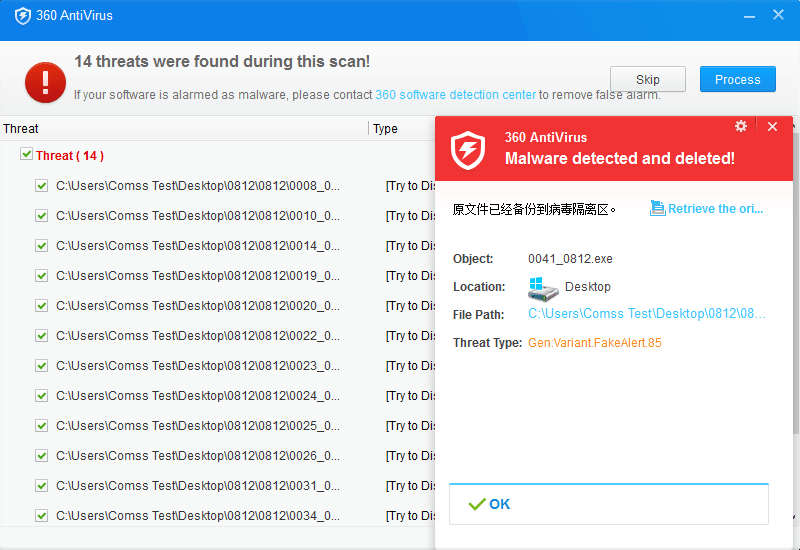Toggle checkbox for 0034_0 threat file
The height and width of the screenshot is (550, 800).
pyautogui.click(x=41, y=515)
